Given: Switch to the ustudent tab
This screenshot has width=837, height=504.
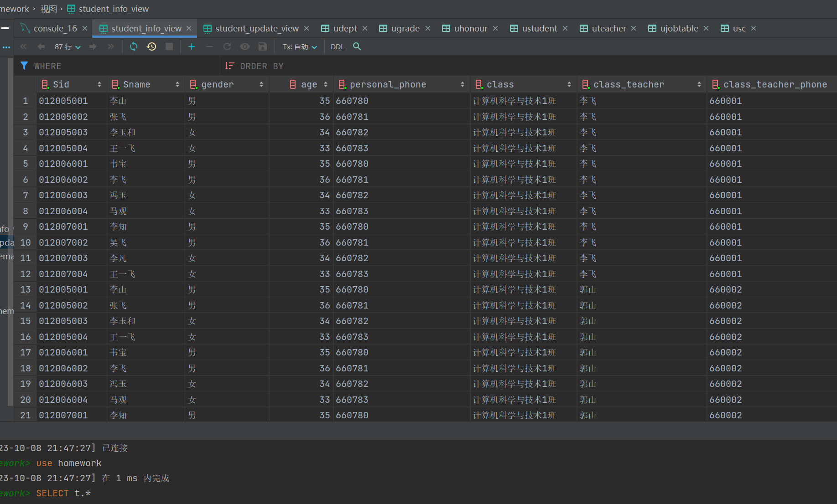Looking at the screenshot, I should [x=540, y=28].
